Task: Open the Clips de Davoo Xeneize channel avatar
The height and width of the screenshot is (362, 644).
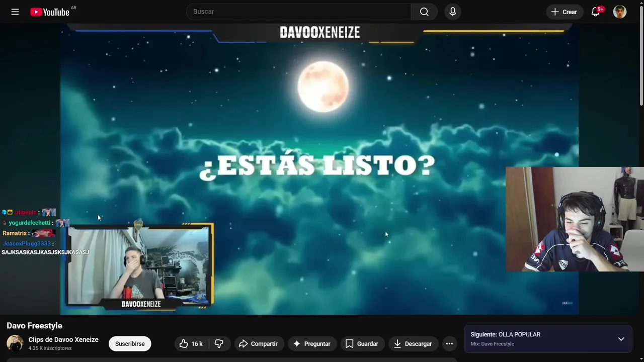Action: [15, 343]
